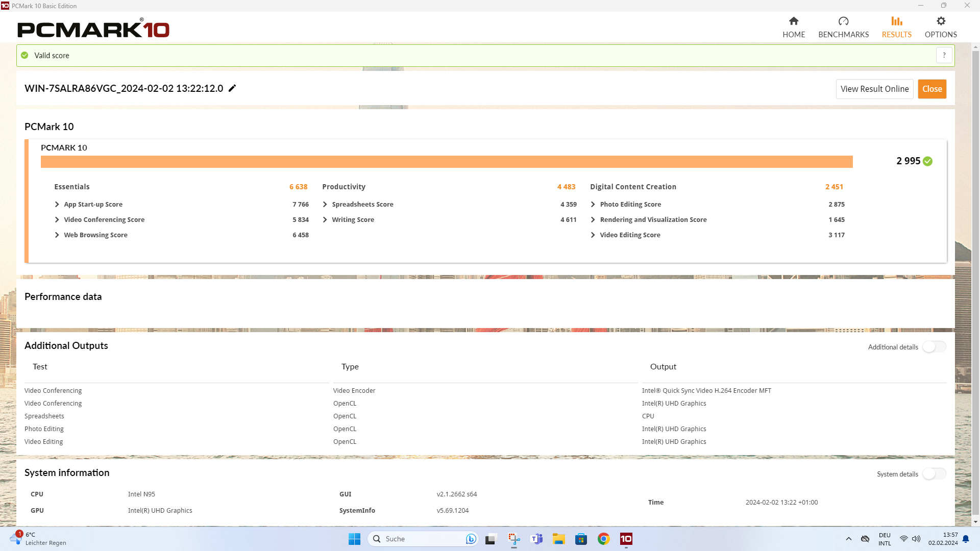Open the Bing icon in search box
The image size is (980, 551).
click(471, 539)
